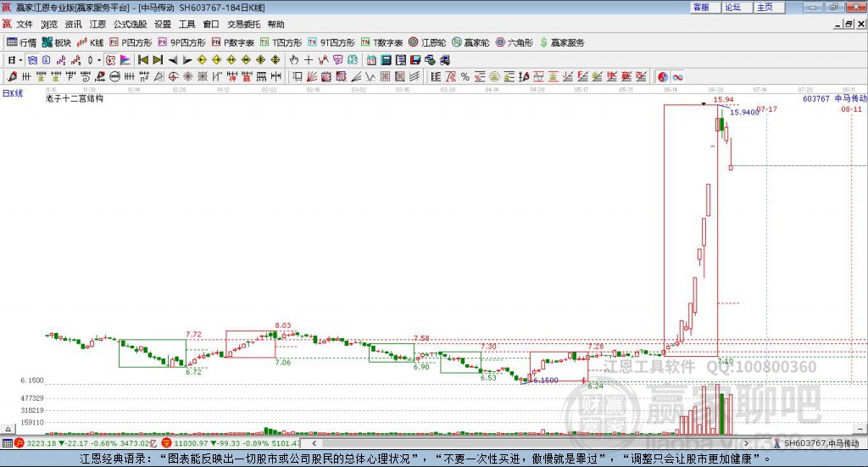The height and width of the screenshot is (467, 868).
Task: Open the 江恩 menu
Action: pos(97,25)
